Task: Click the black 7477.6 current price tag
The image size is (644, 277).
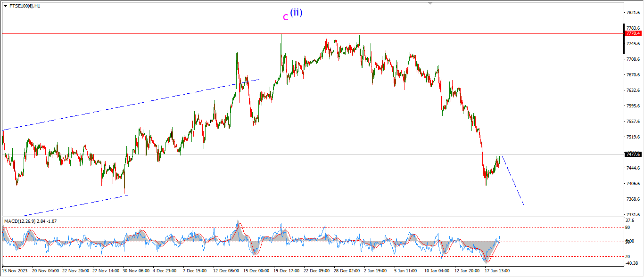Action: 632,154
